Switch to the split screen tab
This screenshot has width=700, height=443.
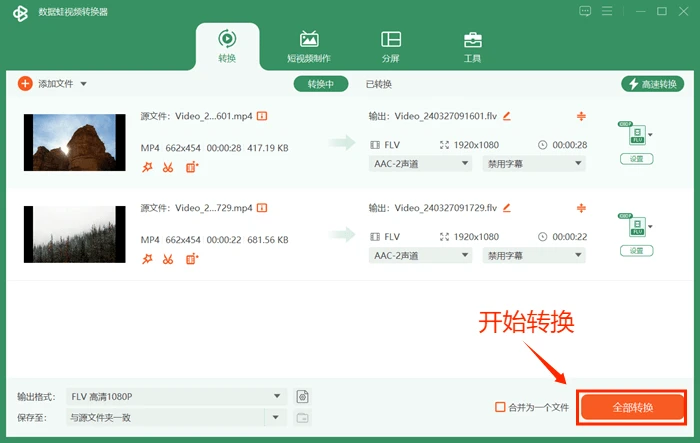[391, 46]
